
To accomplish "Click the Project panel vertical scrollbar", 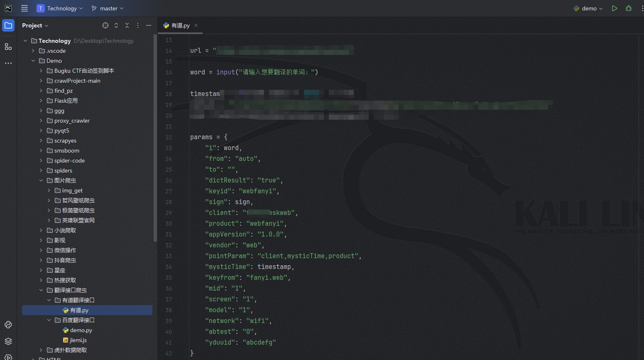I will coord(155,138).
